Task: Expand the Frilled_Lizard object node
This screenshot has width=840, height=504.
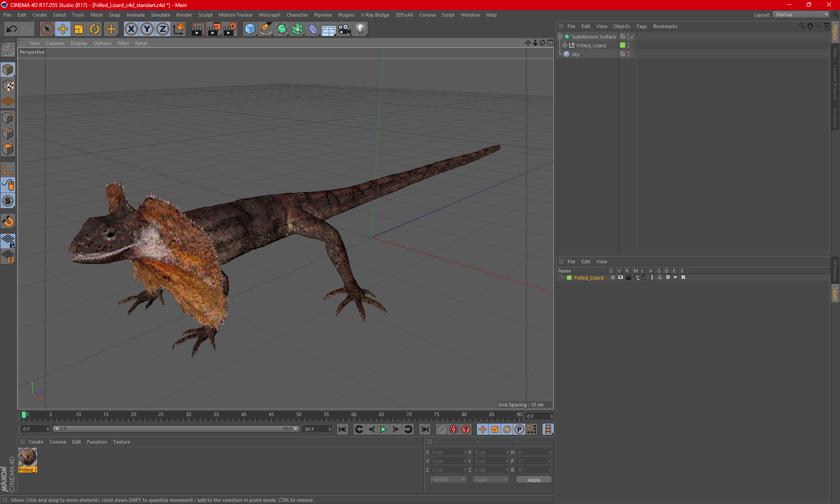Action: (565, 45)
